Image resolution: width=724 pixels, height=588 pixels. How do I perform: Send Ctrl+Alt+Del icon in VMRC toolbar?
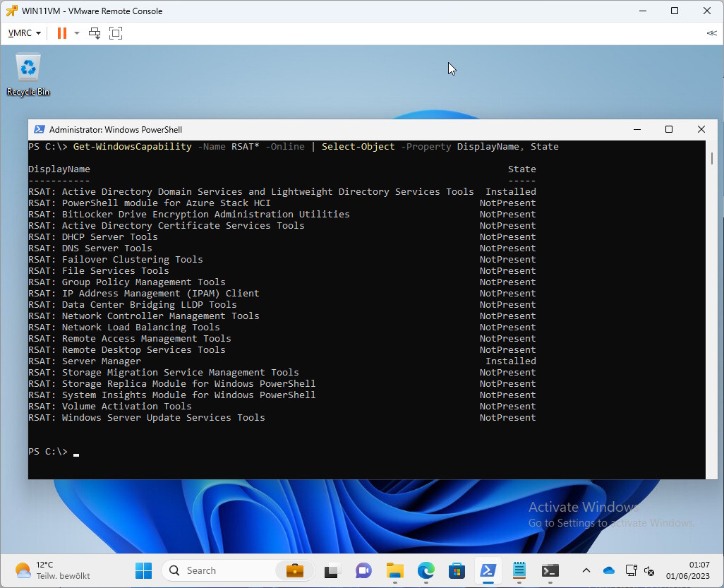(95, 33)
